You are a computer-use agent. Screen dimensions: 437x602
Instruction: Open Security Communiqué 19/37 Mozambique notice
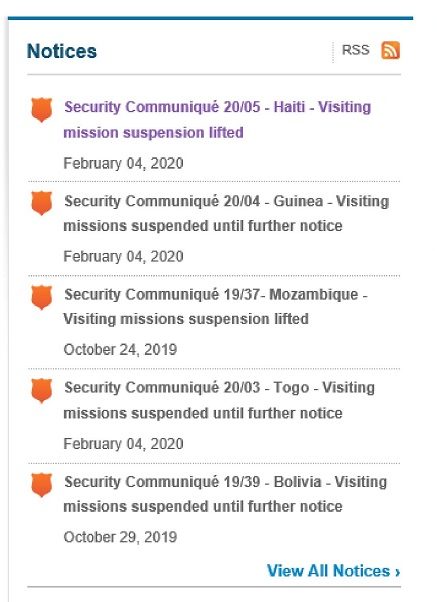pos(215,306)
